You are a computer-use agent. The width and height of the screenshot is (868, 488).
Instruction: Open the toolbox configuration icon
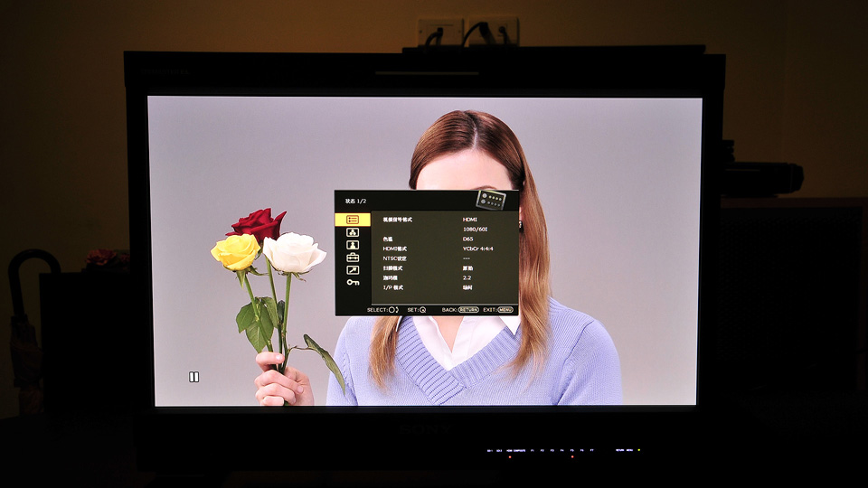pyautogui.click(x=353, y=258)
